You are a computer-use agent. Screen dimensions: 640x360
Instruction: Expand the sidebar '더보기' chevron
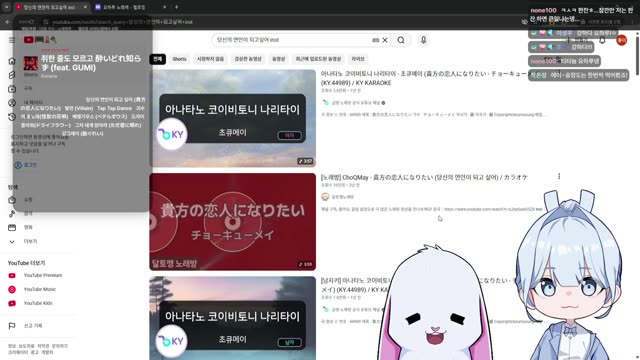12,242
